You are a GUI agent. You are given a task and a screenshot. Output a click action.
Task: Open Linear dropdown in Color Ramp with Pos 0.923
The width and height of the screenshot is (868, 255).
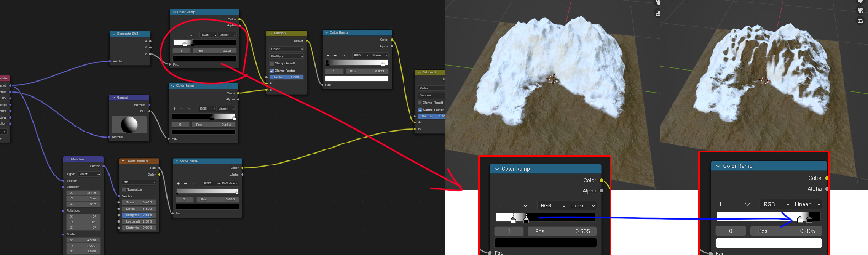380,55
